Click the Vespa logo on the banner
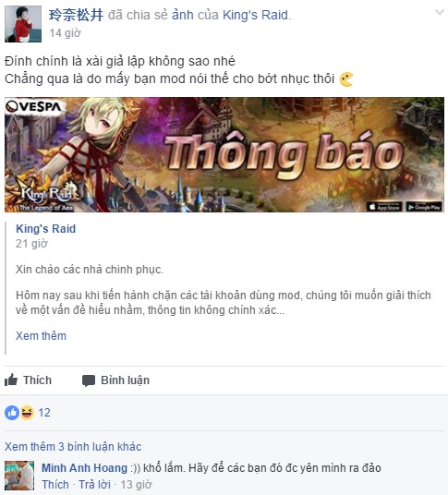The height and width of the screenshot is (495, 448). [x=34, y=107]
